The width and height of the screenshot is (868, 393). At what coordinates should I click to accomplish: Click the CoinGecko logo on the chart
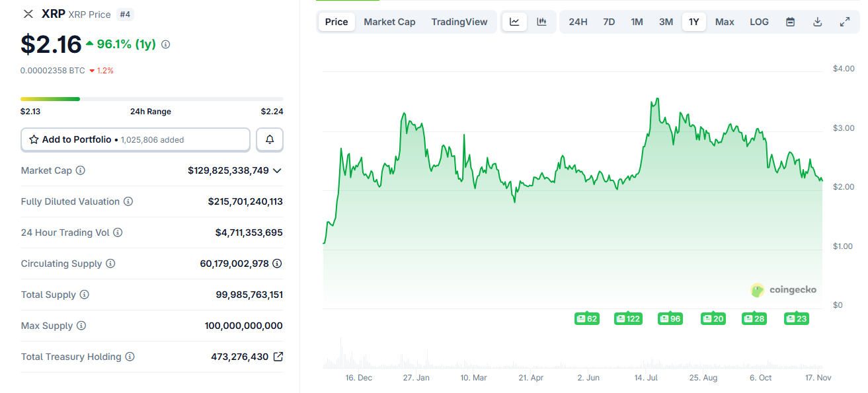(x=783, y=290)
